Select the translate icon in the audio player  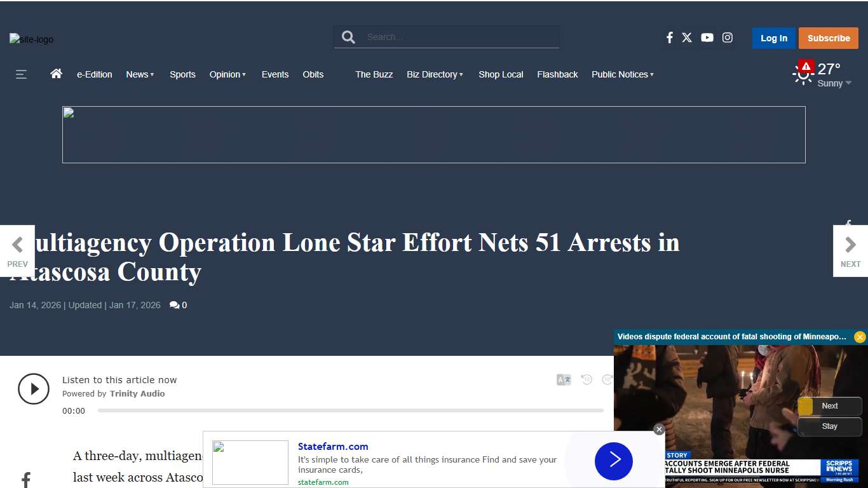pos(563,379)
